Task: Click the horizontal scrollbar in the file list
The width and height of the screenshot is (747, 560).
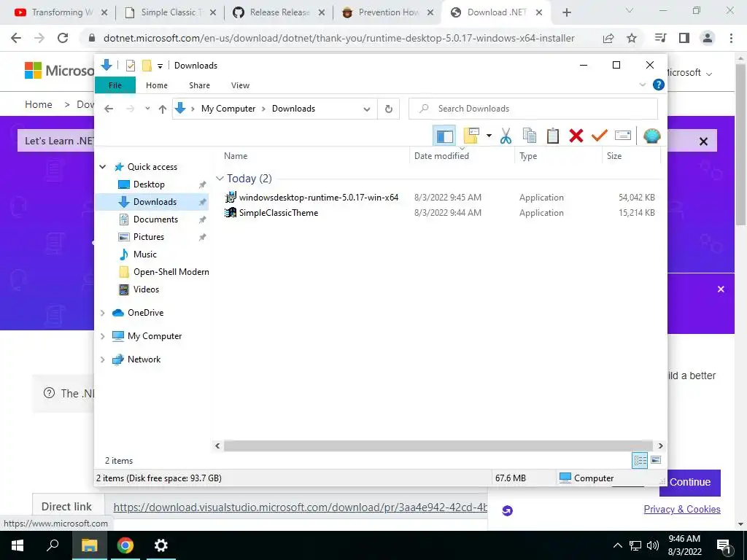Action: 438,446
